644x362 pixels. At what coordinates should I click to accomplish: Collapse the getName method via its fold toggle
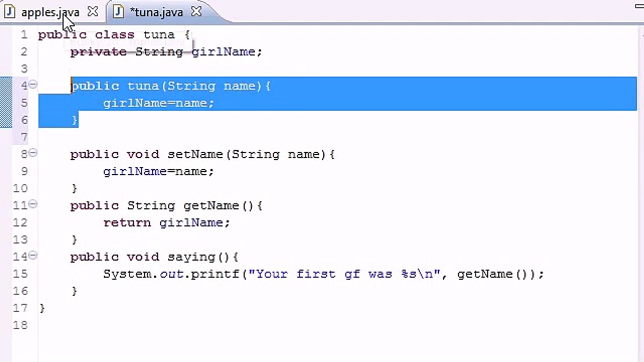pos(33,204)
